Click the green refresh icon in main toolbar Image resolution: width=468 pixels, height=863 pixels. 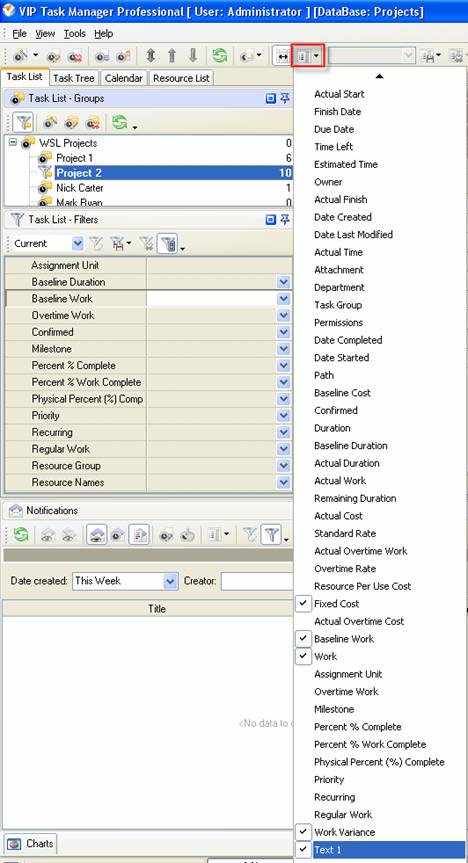click(x=219, y=56)
